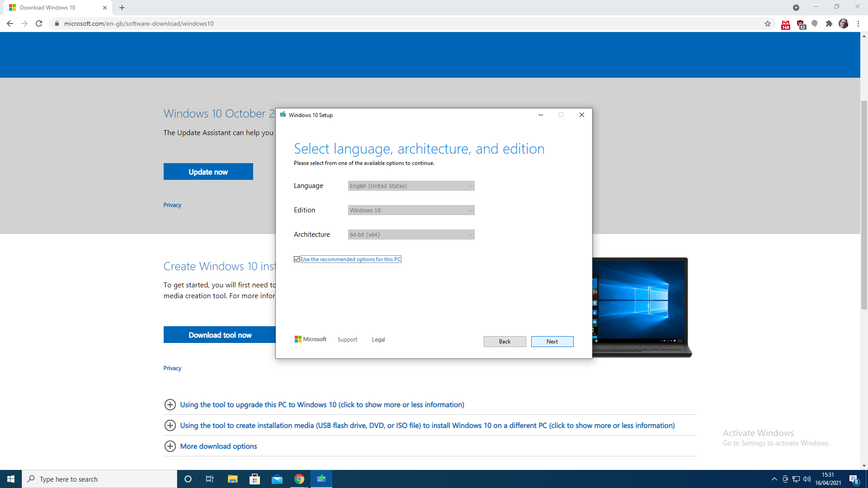
Task: Open the Legal link in Setup
Action: click(x=378, y=340)
